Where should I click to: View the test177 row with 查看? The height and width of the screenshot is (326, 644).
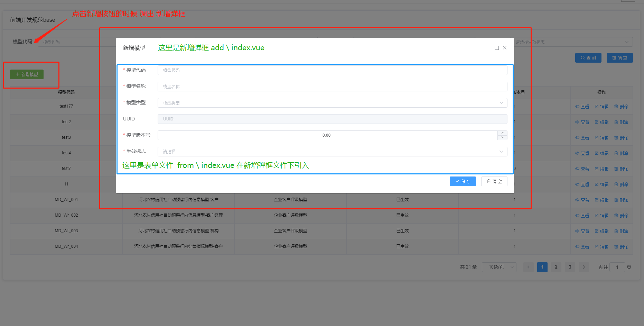(x=582, y=107)
